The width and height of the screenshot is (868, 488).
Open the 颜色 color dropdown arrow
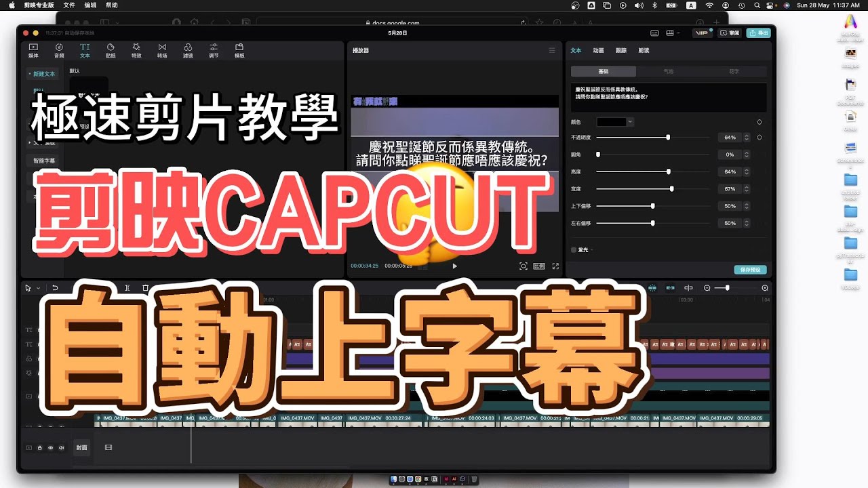coord(630,122)
